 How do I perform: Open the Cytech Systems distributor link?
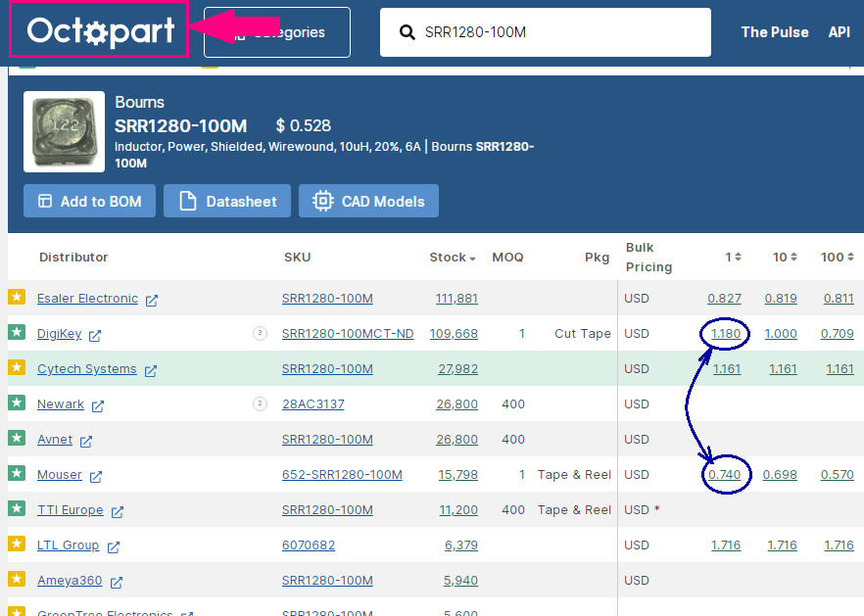tap(87, 368)
